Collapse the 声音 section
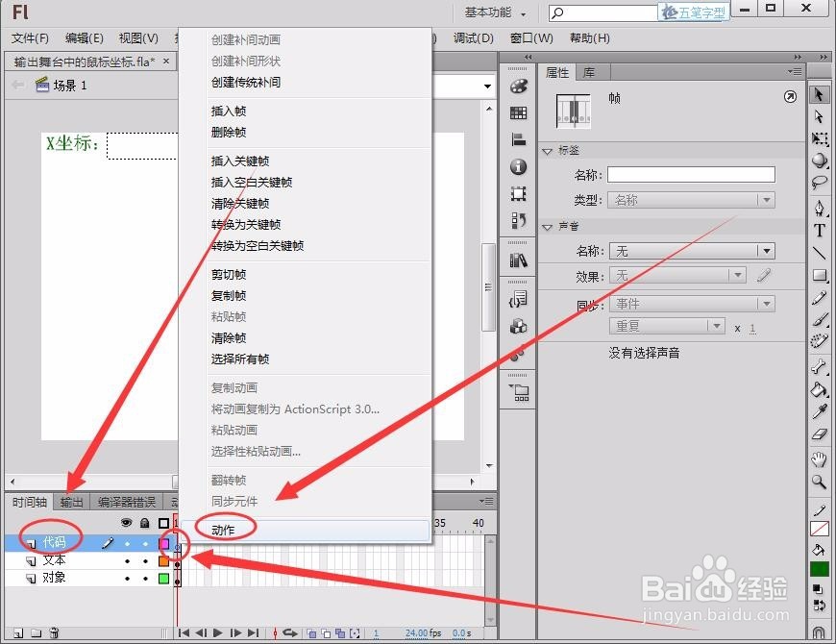 547,227
